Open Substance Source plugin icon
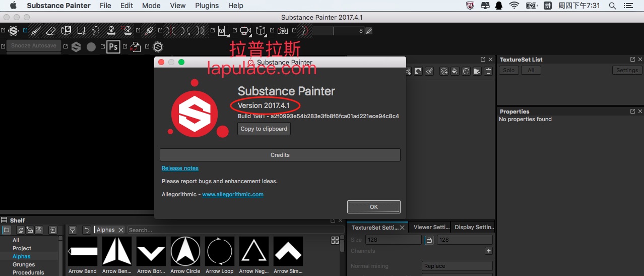The height and width of the screenshot is (276, 644). (76, 47)
